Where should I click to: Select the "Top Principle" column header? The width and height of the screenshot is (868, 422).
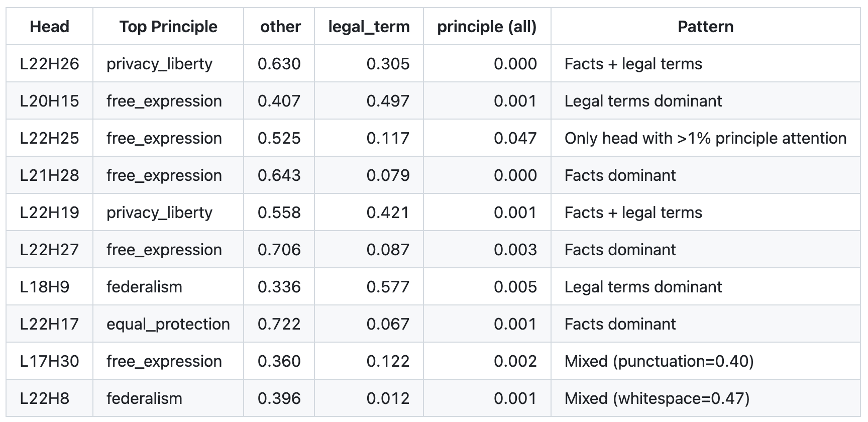[168, 27]
